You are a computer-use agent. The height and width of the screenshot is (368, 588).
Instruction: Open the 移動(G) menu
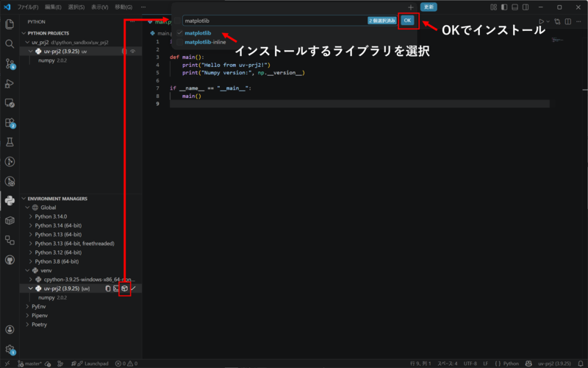pyautogui.click(x=123, y=7)
